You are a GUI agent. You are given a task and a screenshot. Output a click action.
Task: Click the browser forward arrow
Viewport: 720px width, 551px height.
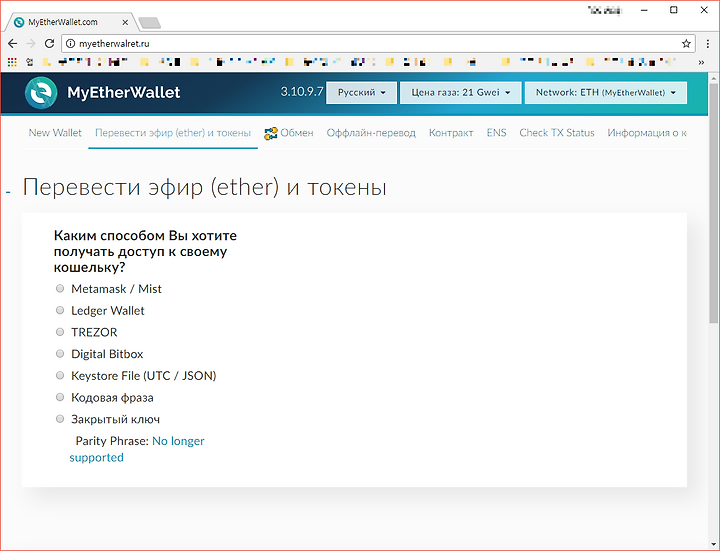pos(31,44)
